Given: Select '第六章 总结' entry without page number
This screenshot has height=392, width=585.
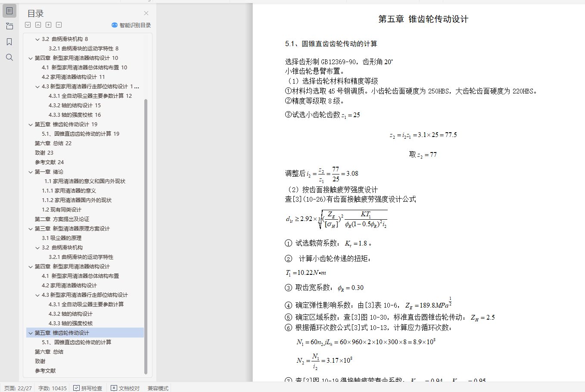Looking at the screenshot, I should (x=49, y=352).
